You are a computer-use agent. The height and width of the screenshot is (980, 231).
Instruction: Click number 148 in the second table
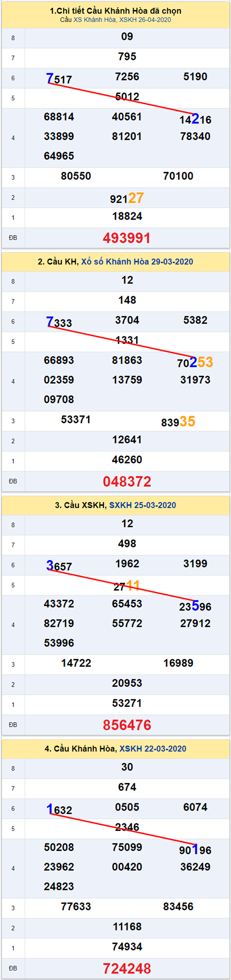(127, 301)
